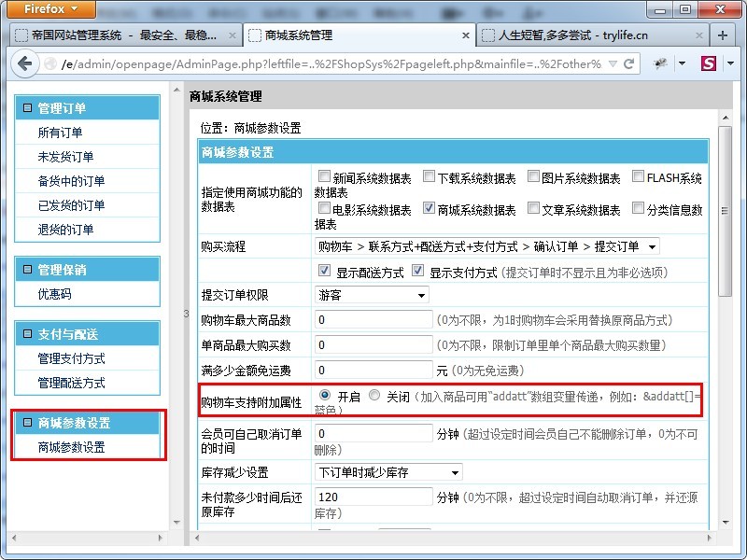Select 关闭 radio for 购物车支持附加属性
Image resolution: width=747 pixels, height=560 pixels.
point(374,395)
